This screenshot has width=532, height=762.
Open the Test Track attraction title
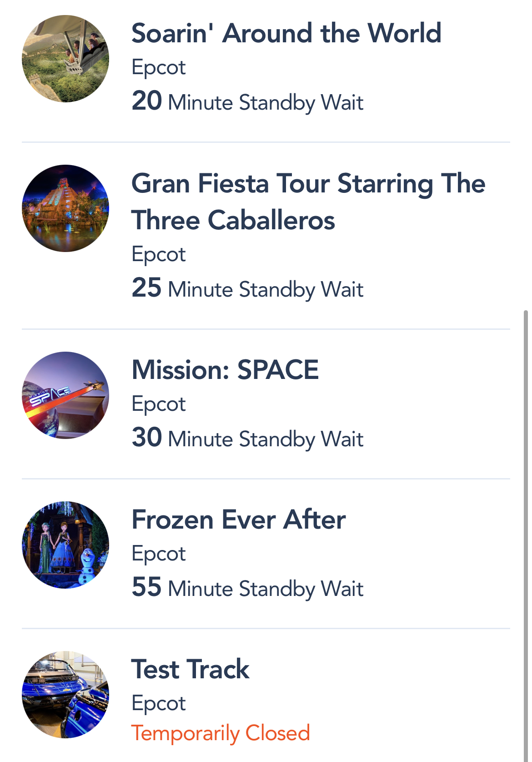pyautogui.click(x=190, y=669)
